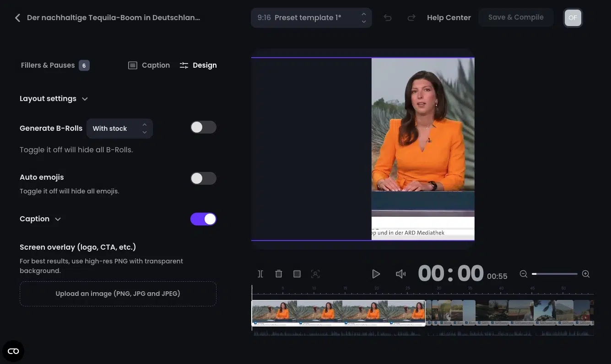The height and width of the screenshot is (364, 611).
Task: Open the Fillers & Pauses panel
Action: pos(48,65)
